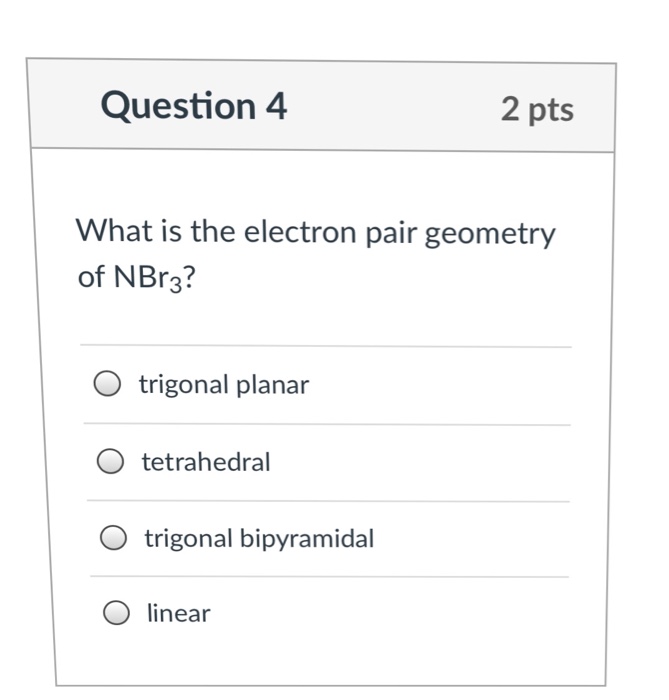Mark the "linear" radio button

(117, 613)
